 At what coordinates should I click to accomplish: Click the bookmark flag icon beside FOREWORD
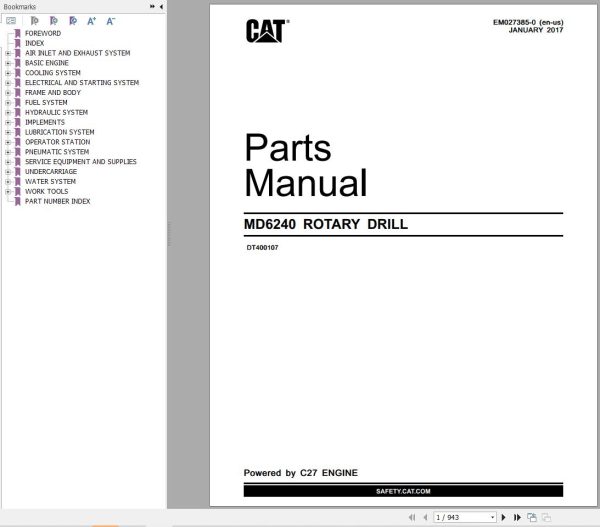pos(18,33)
